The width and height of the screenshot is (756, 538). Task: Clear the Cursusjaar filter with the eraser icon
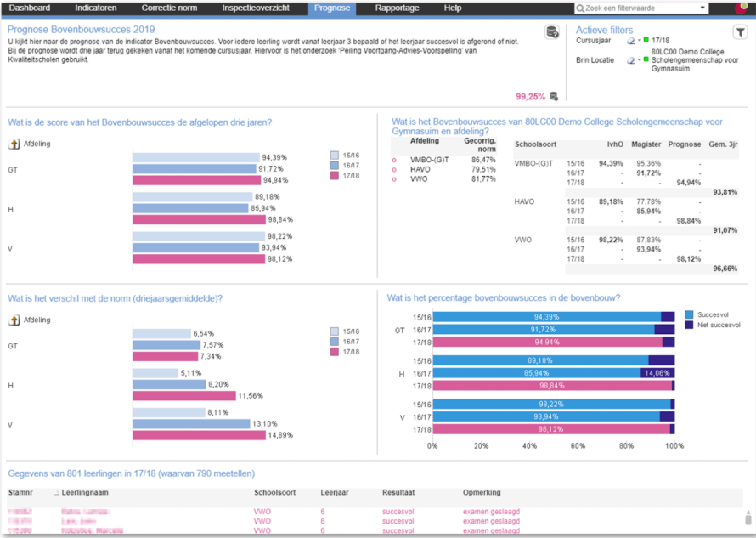[x=630, y=40]
